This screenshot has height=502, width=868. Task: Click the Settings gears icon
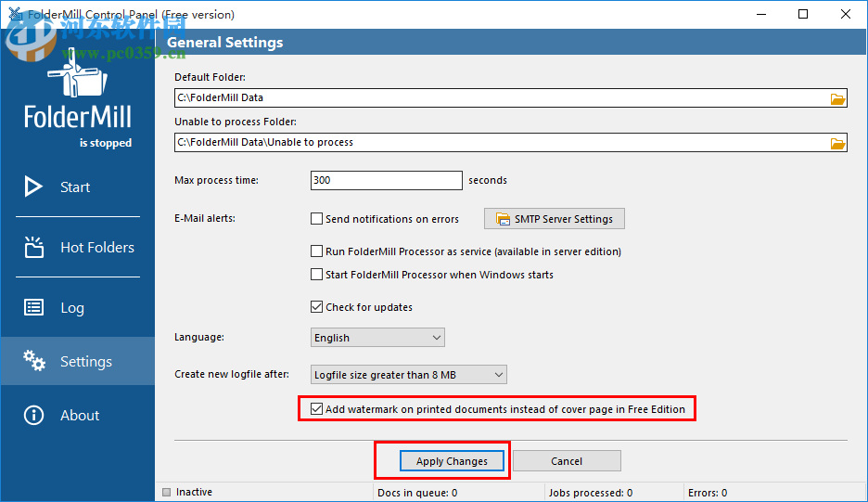pyautogui.click(x=34, y=361)
